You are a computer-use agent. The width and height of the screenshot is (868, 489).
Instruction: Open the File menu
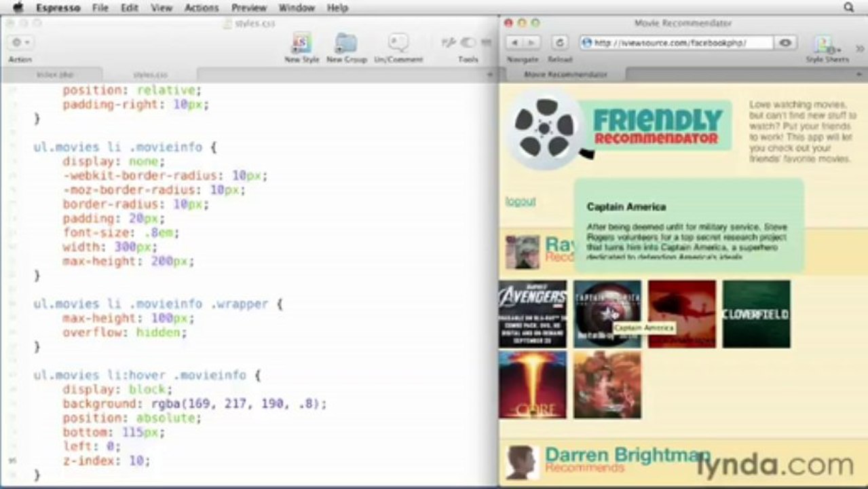[x=100, y=7]
